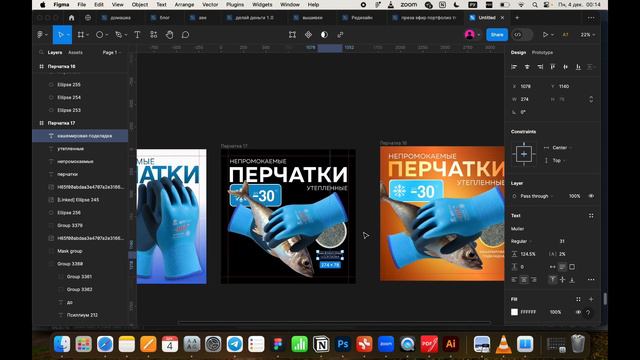Open the zoom level 22% dropdown
The height and width of the screenshot is (360, 640).
click(588, 35)
